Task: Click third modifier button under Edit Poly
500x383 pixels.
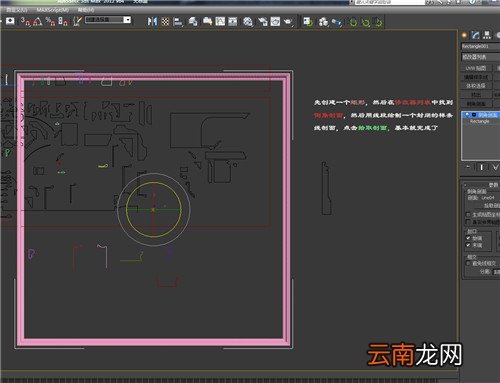Action: pos(476,86)
